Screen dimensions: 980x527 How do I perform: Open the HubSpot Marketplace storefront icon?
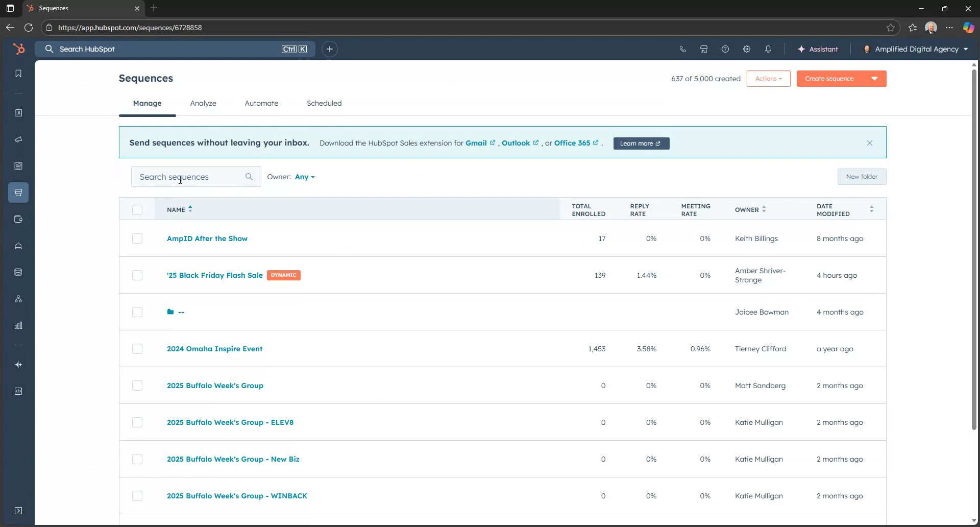(x=703, y=49)
